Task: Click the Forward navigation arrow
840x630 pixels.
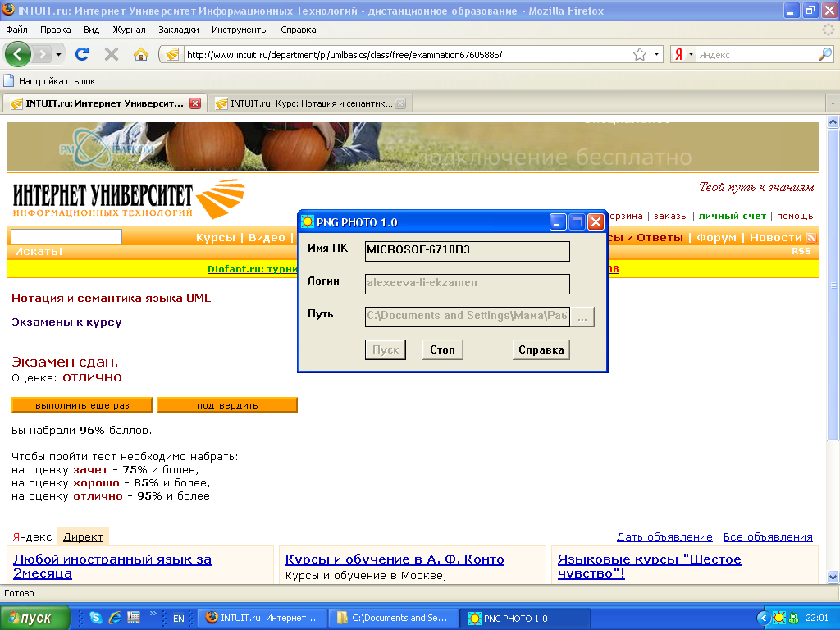Action: pyautogui.click(x=42, y=54)
